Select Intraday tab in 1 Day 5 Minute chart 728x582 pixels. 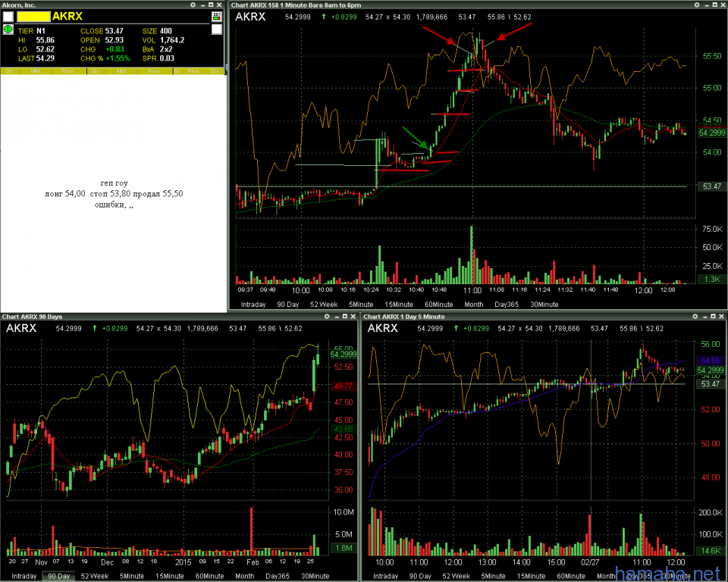pyautogui.click(x=385, y=576)
